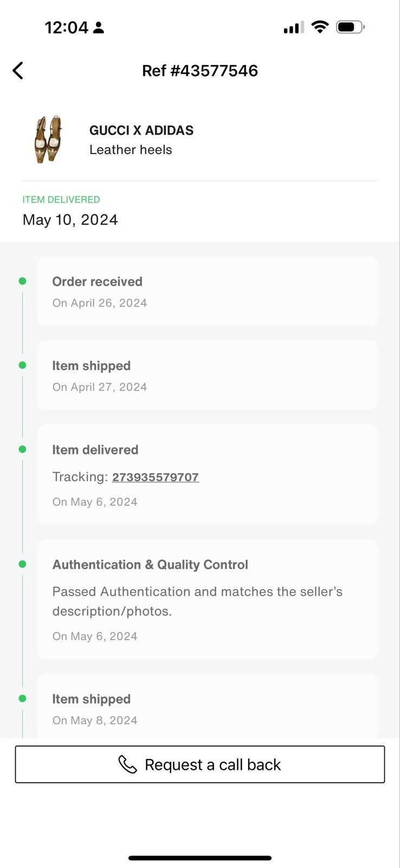Tap the cellular signal bars icon
Viewport: 400px width, 868px height.
tap(294, 27)
